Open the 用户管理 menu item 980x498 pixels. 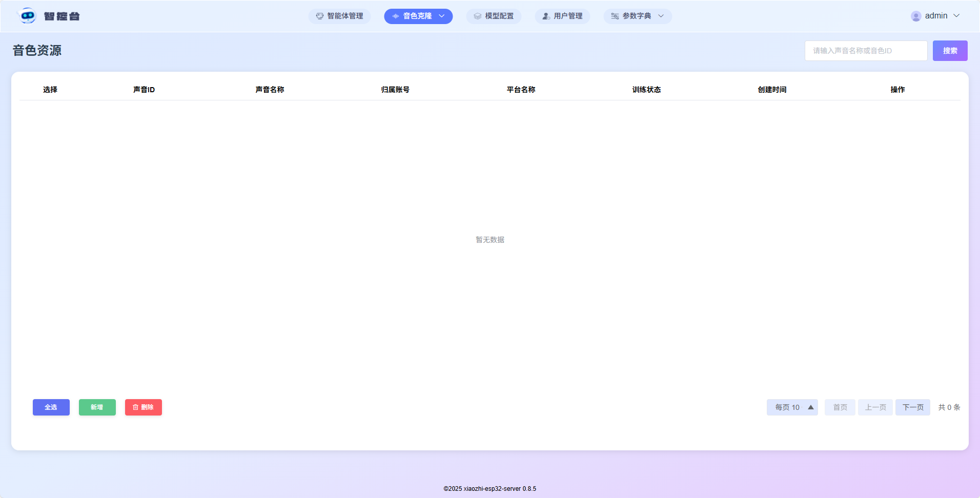pos(562,16)
